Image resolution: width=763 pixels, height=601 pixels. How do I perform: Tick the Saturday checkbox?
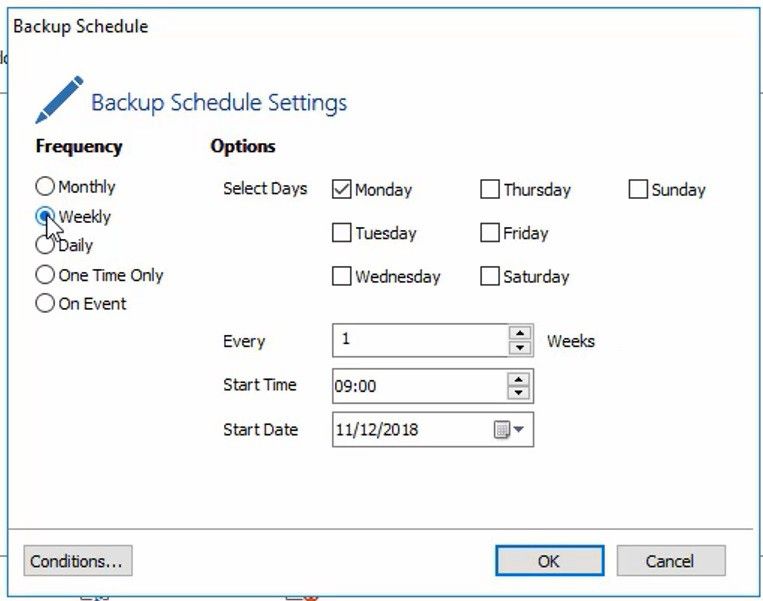coord(490,276)
